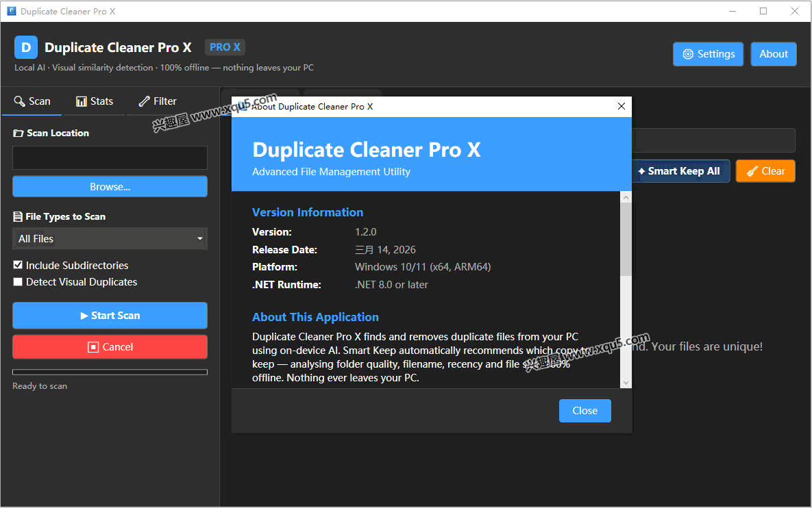Click the Scan Location folder icon

[18, 133]
